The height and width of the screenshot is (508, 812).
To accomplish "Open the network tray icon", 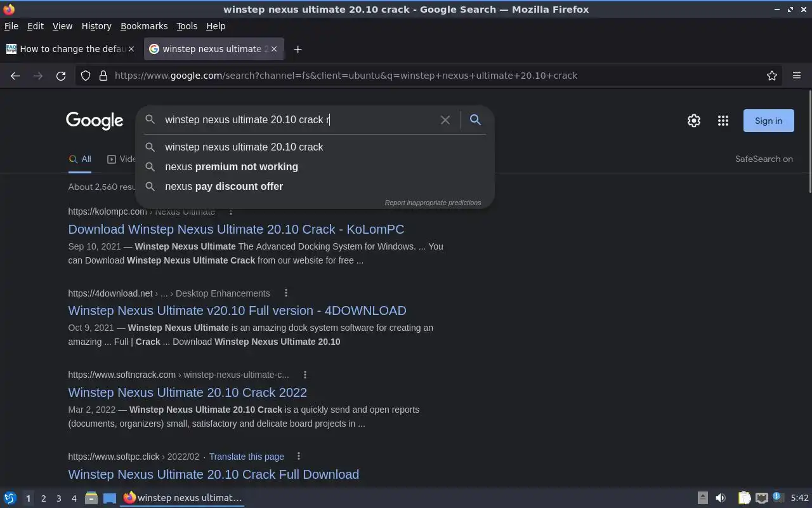I will [762, 498].
